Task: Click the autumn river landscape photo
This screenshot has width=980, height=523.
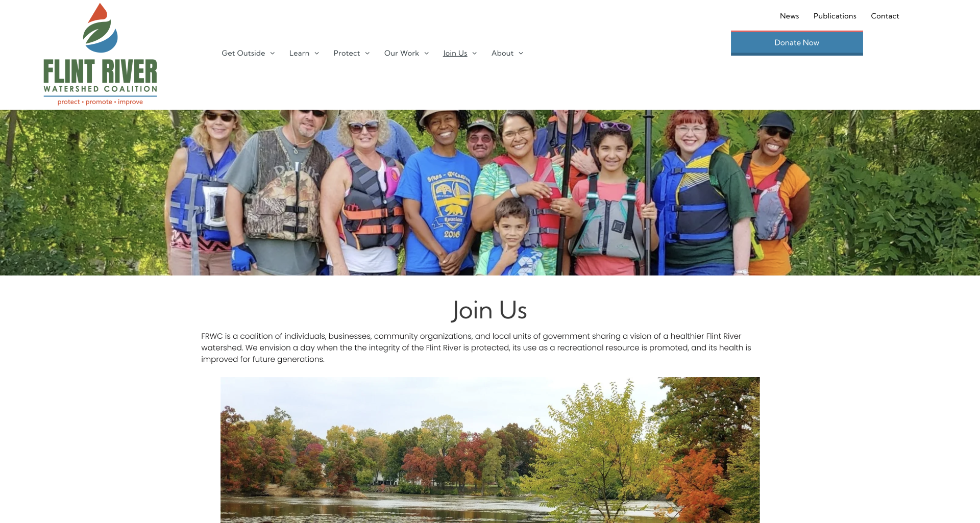Action: pyautogui.click(x=490, y=450)
